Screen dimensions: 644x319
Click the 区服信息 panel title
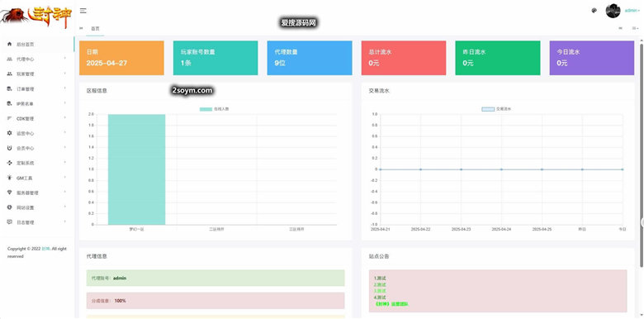[x=97, y=91]
